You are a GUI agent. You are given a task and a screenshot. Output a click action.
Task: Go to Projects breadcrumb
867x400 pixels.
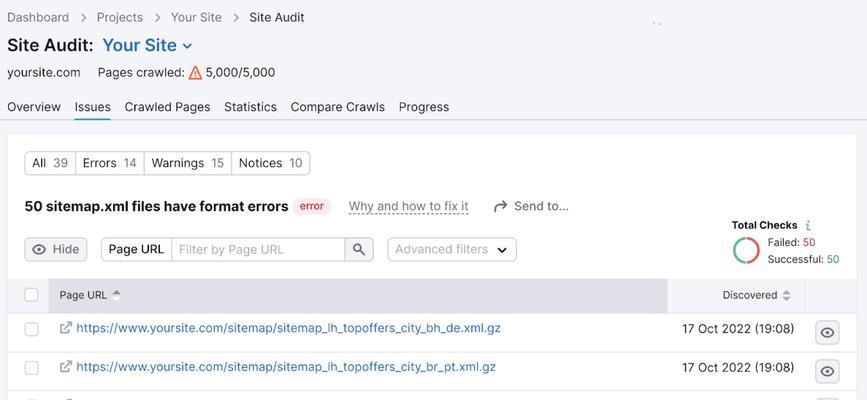(120, 18)
